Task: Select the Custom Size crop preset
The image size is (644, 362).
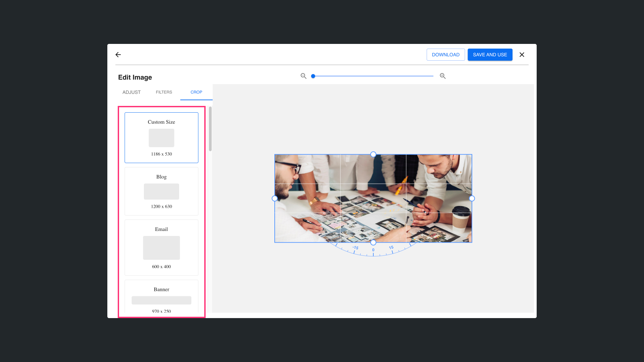Action: point(161,138)
